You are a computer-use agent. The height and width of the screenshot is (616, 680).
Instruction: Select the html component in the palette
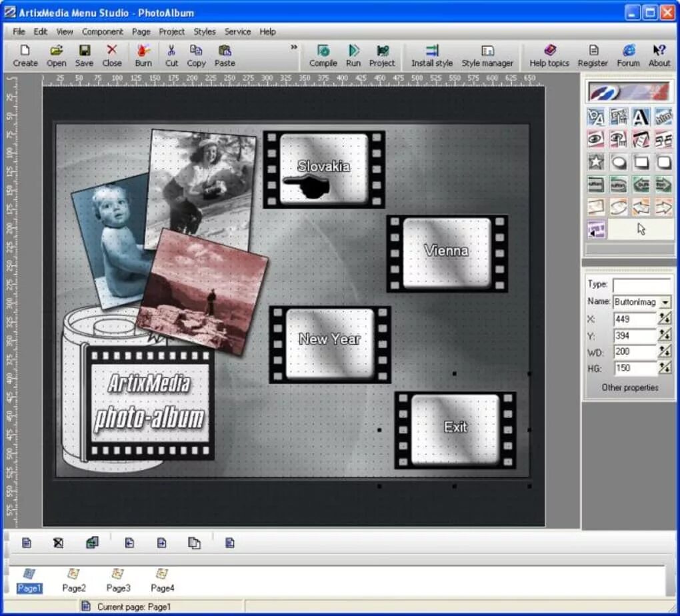(x=663, y=117)
